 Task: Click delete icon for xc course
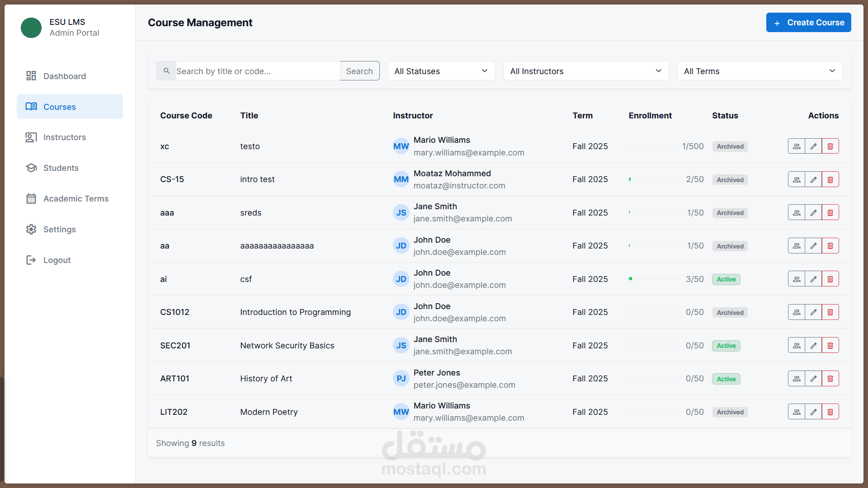click(830, 146)
